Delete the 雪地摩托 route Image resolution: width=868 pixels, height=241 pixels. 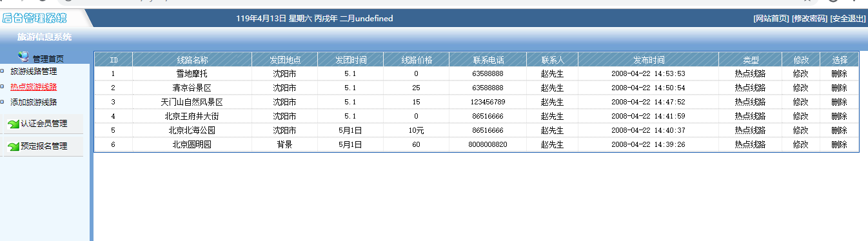(839, 73)
